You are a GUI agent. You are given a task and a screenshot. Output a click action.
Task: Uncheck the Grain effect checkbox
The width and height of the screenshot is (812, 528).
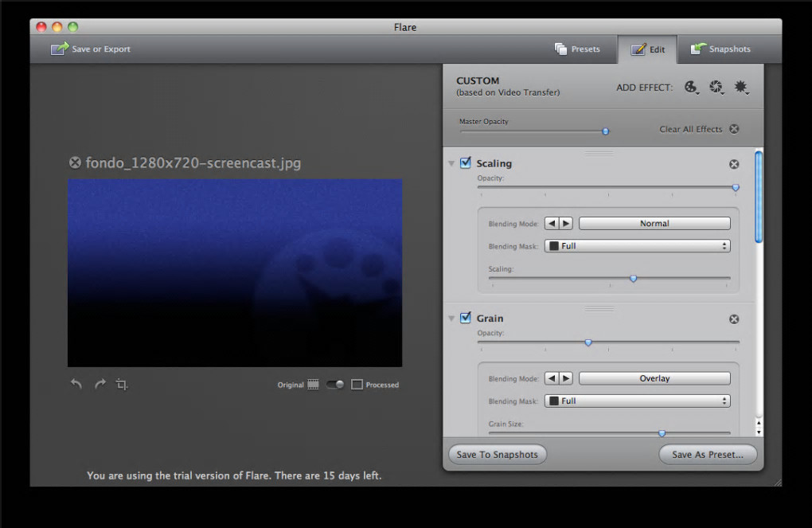tap(466, 318)
